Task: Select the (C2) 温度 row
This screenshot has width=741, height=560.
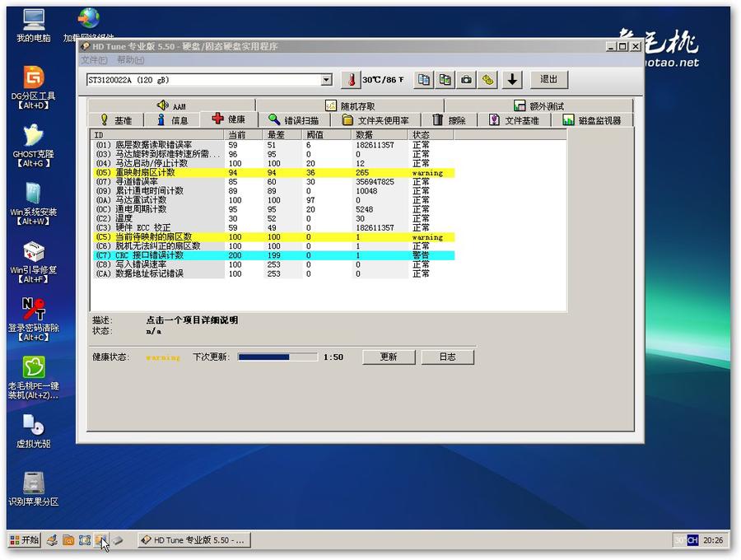Action: pos(273,219)
